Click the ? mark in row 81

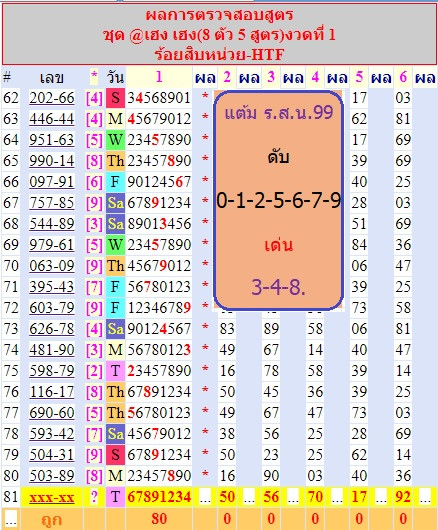pyautogui.click(x=94, y=497)
